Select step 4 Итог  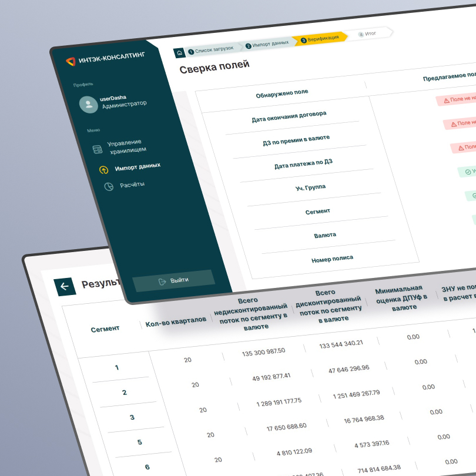point(367,33)
